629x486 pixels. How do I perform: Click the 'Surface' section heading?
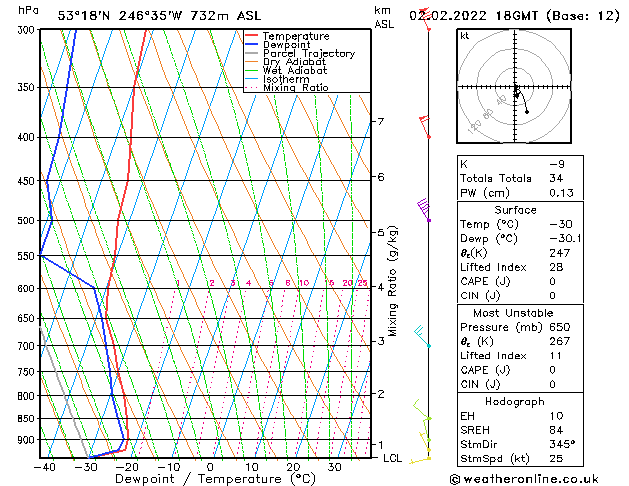(x=515, y=210)
